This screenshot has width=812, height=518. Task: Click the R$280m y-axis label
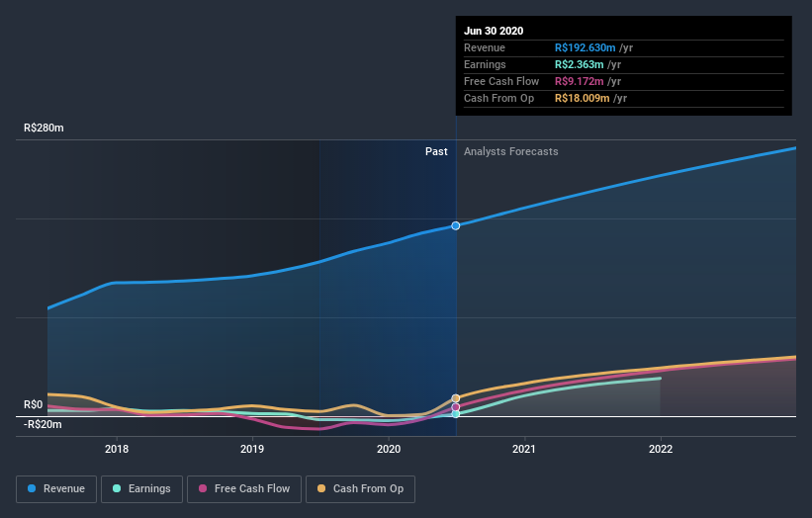(x=44, y=128)
